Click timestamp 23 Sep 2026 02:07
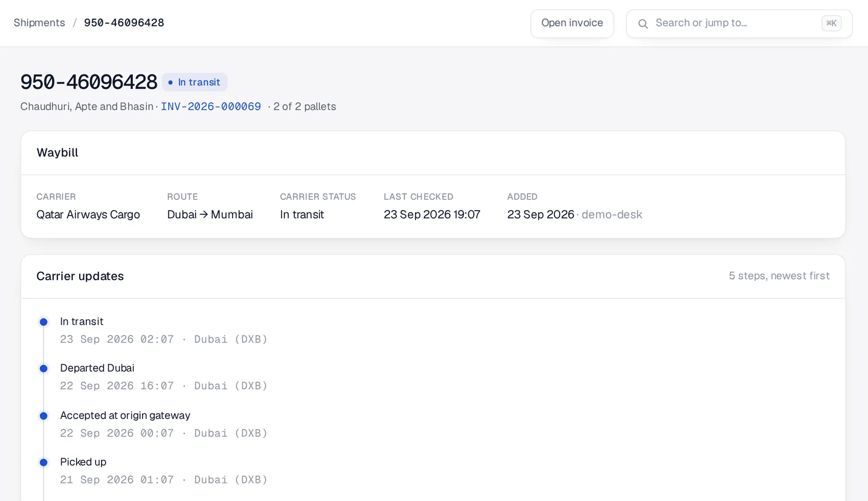Image resolution: width=868 pixels, height=501 pixels. tap(117, 339)
